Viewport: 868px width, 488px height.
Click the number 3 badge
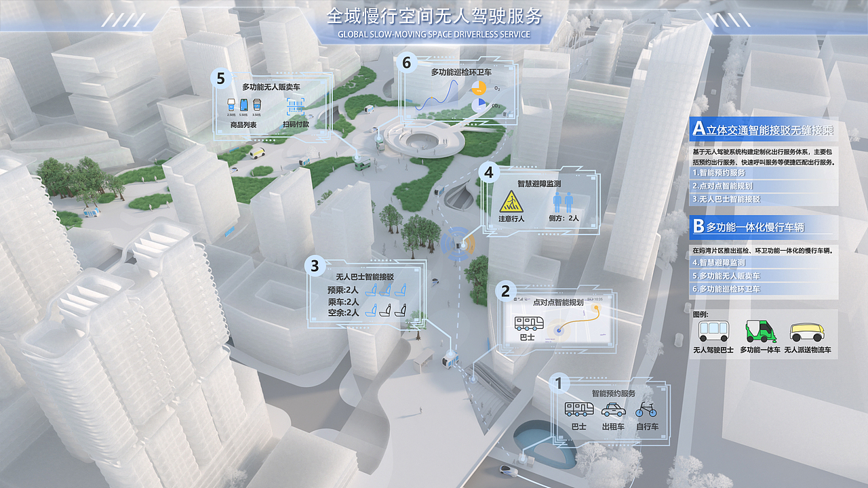315,266
